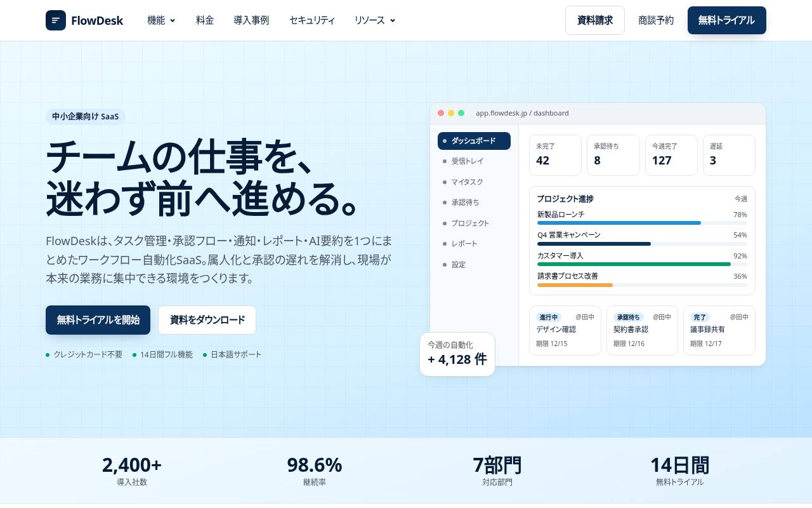Click the 98.6% 継続率 statistic
This screenshot has height=508, width=812.
(x=315, y=471)
